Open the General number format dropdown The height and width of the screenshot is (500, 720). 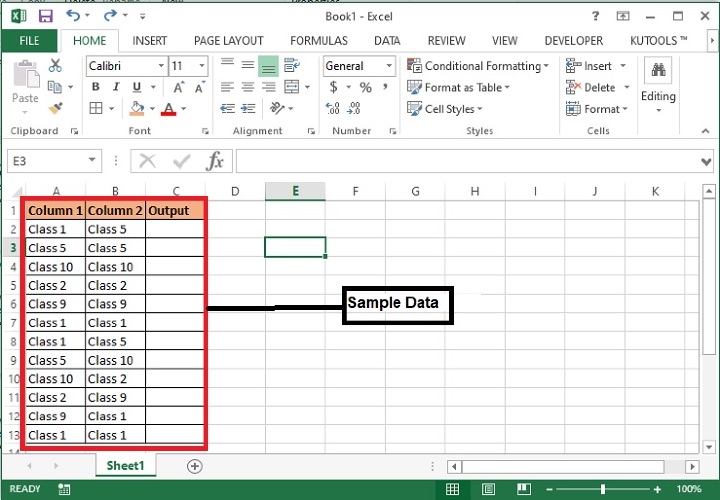coord(389,66)
